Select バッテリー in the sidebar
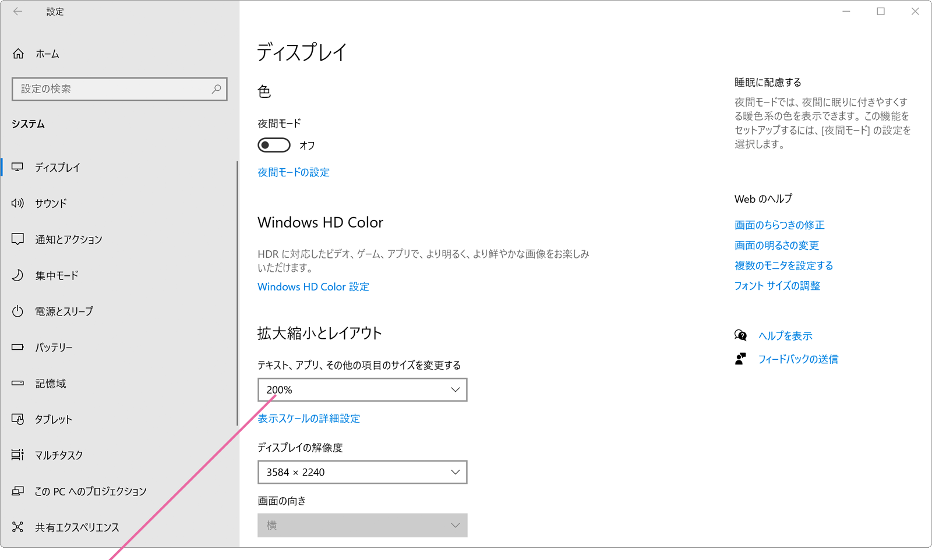Viewport: 932px width, 560px height. pos(119,348)
